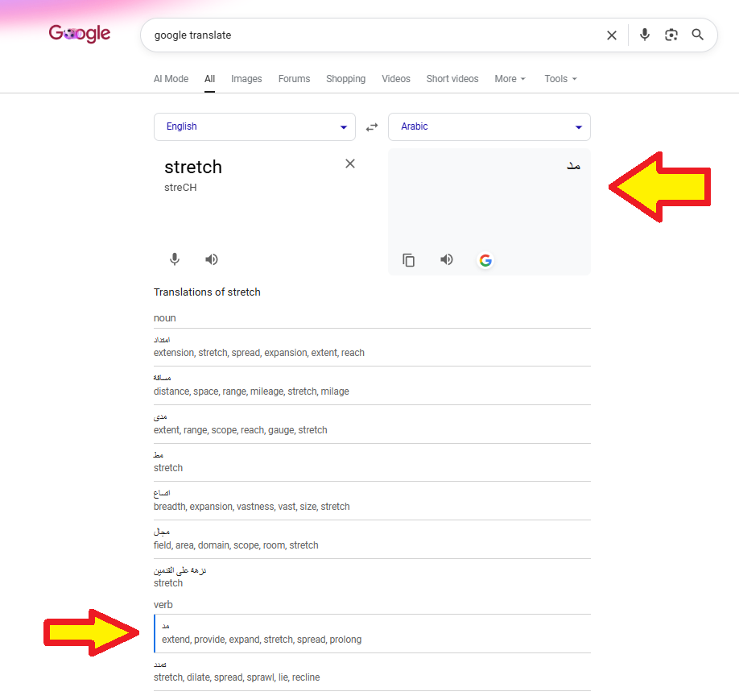Select the breadth, expansion, vastness row
739x700 pixels.
click(x=372, y=501)
